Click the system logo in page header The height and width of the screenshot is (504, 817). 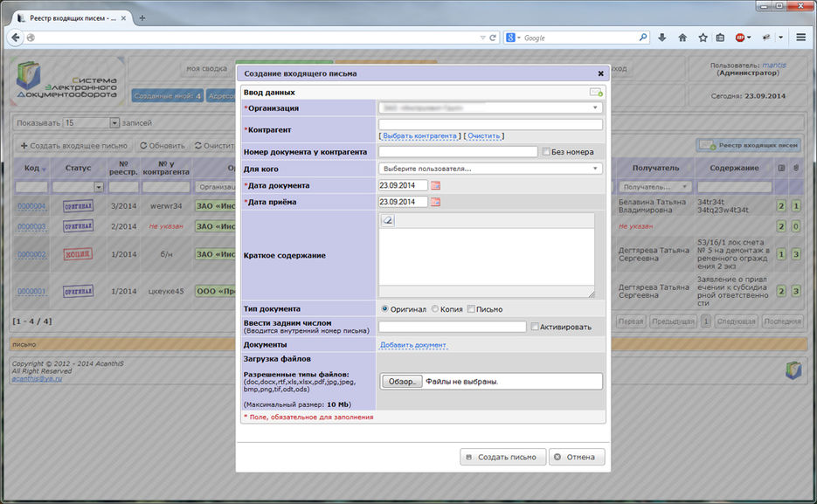coord(66,81)
